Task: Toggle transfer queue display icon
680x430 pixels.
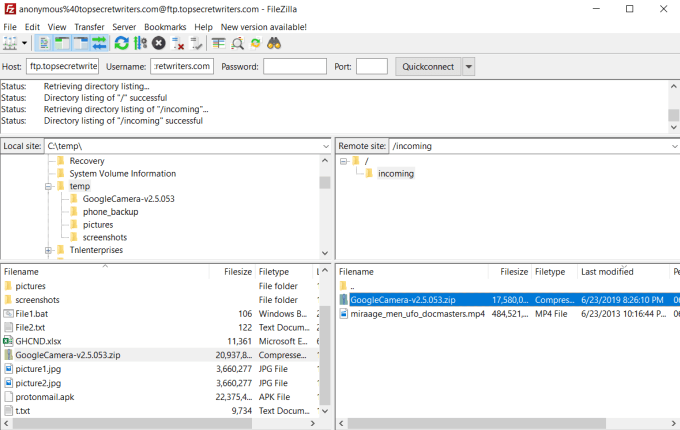Action: pyautogui.click(x=99, y=43)
